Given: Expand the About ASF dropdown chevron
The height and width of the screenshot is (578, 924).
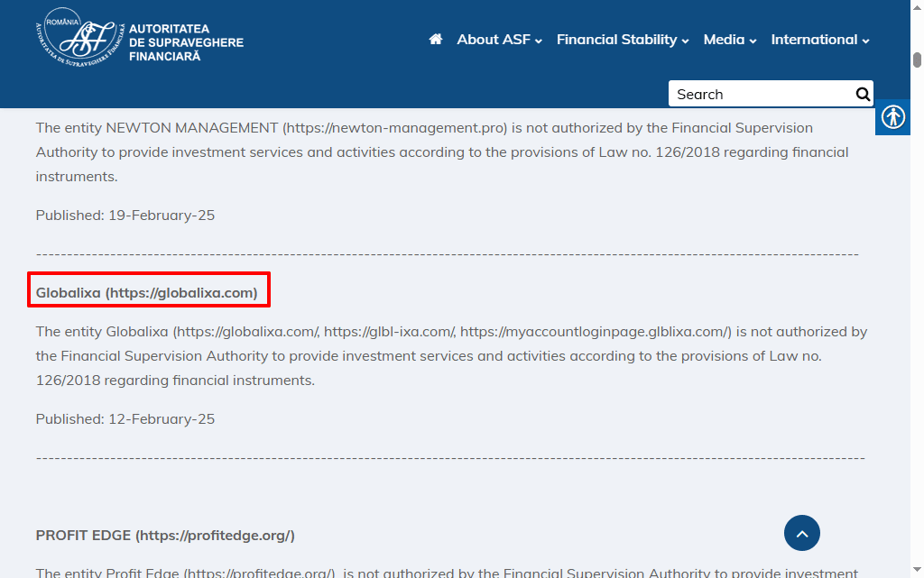Looking at the screenshot, I should click(x=539, y=41).
